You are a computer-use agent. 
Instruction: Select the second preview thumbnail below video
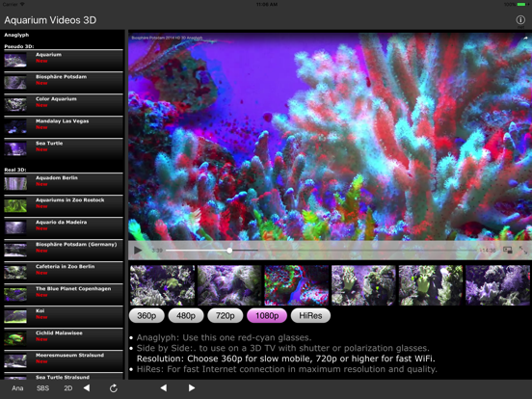(229, 285)
